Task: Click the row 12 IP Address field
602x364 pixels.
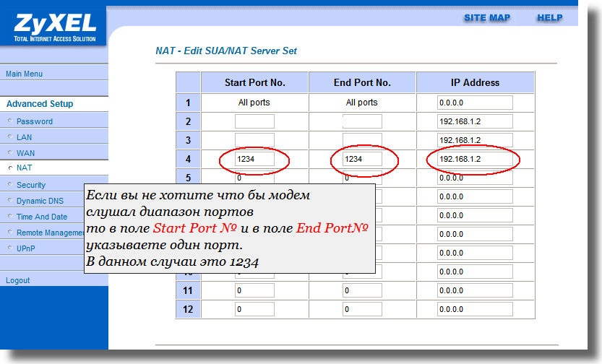Action: [474, 309]
